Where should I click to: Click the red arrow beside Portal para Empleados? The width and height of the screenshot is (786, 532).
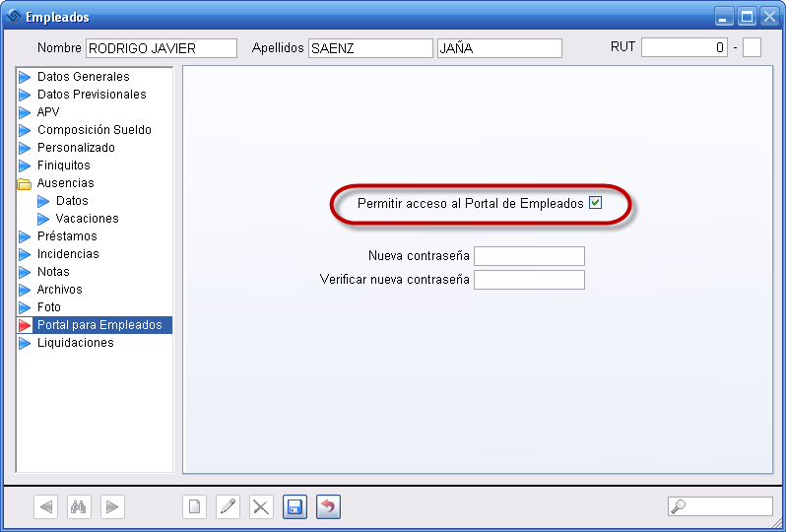[x=25, y=325]
